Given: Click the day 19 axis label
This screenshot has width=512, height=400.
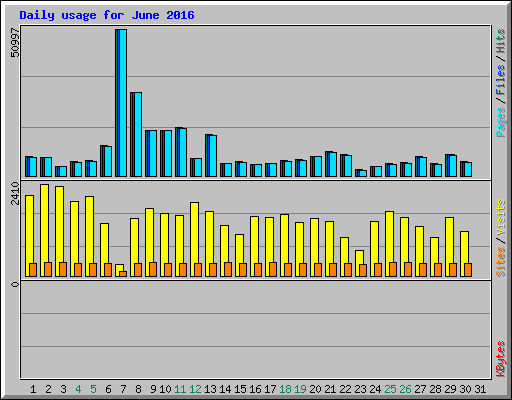Looking at the screenshot, I should pos(300,389).
